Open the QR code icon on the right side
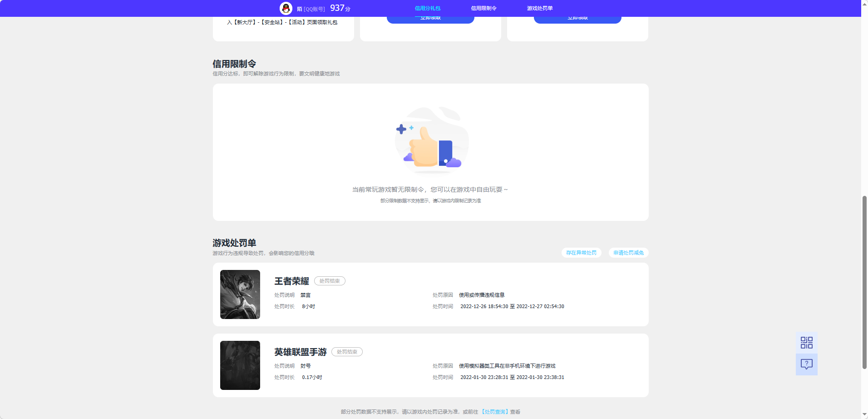Image resolution: width=868 pixels, height=419 pixels. coord(807,342)
